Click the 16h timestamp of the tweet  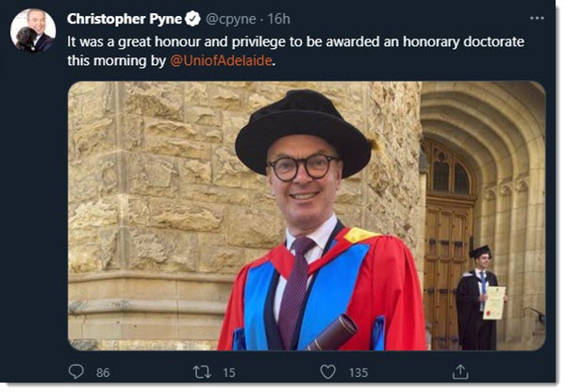[x=278, y=19]
